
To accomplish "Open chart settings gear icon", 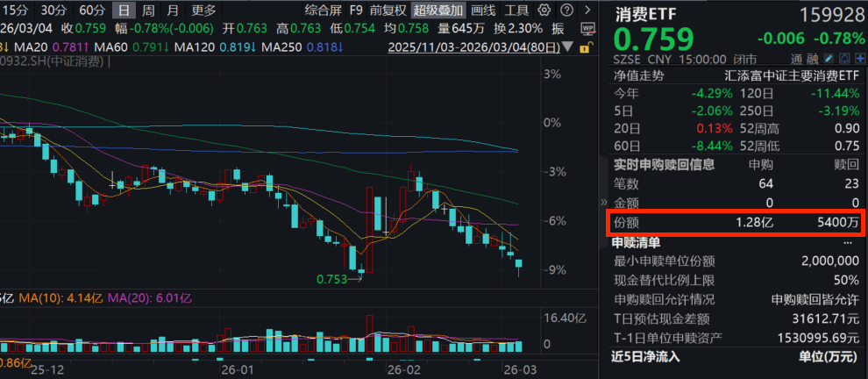I will [546, 11].
